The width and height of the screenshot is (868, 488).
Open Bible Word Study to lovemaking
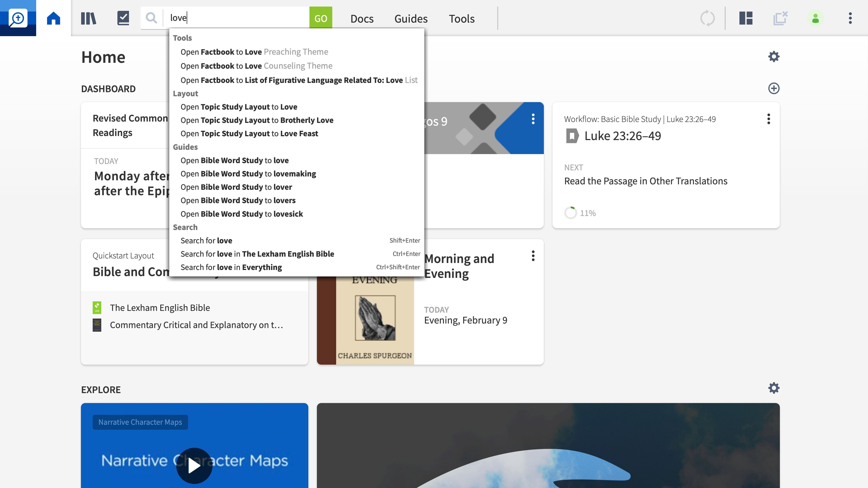297,174
